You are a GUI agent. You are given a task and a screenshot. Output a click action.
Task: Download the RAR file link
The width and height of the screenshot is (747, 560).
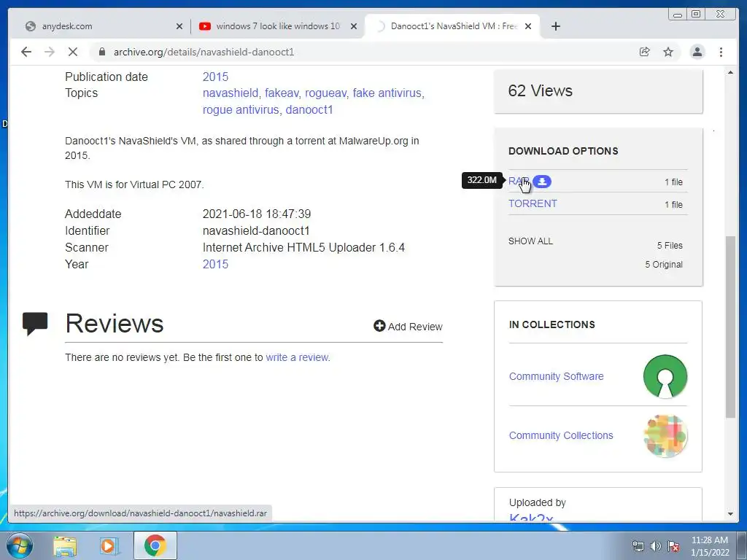pos(519,182)
